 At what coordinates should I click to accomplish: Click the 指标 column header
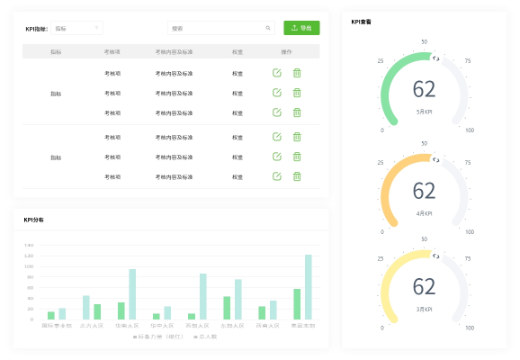[56, 52]
